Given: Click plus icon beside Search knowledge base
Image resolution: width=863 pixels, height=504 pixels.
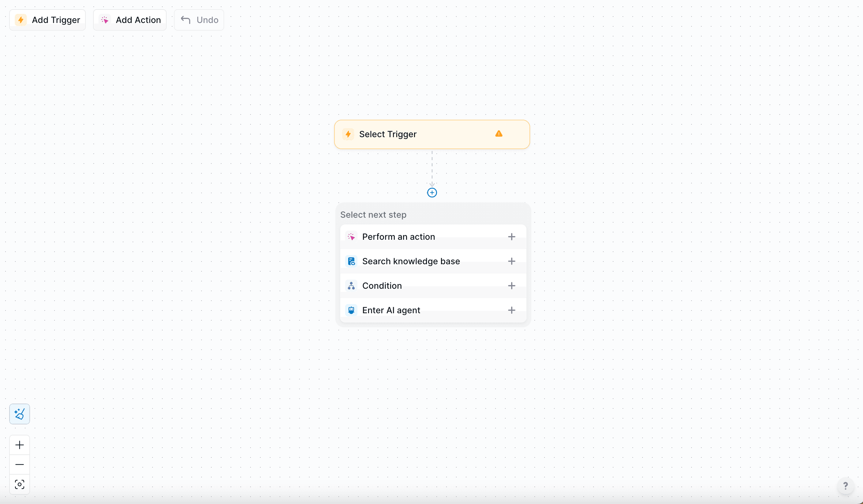Looking at the screenshot, I should [511, 261].
